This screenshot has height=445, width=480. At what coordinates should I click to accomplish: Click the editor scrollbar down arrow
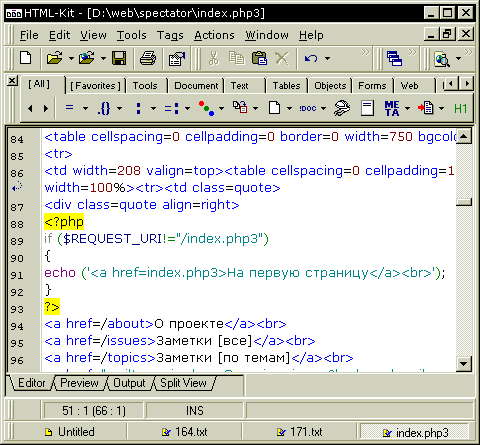pos(464,363)
